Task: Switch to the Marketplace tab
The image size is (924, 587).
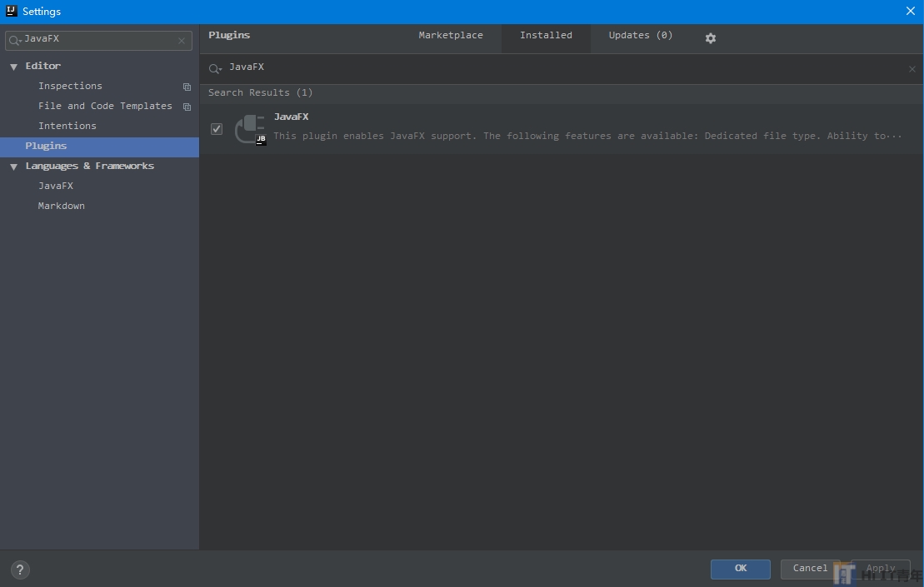Action: (451, 35)
